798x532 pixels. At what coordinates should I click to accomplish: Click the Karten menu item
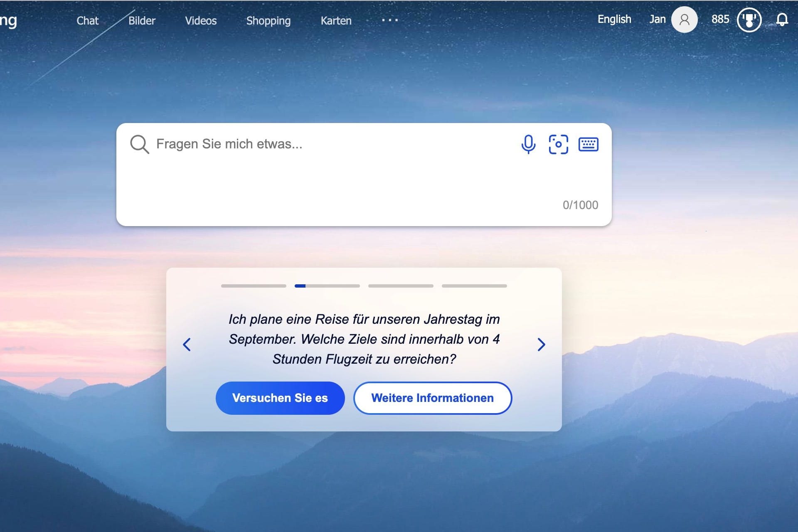click(337, 21)
